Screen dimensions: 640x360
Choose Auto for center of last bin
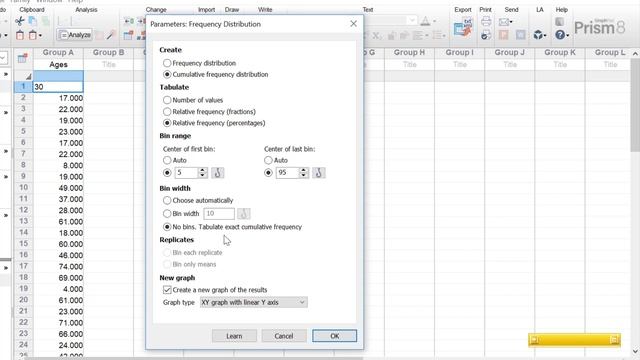(268, 160)
